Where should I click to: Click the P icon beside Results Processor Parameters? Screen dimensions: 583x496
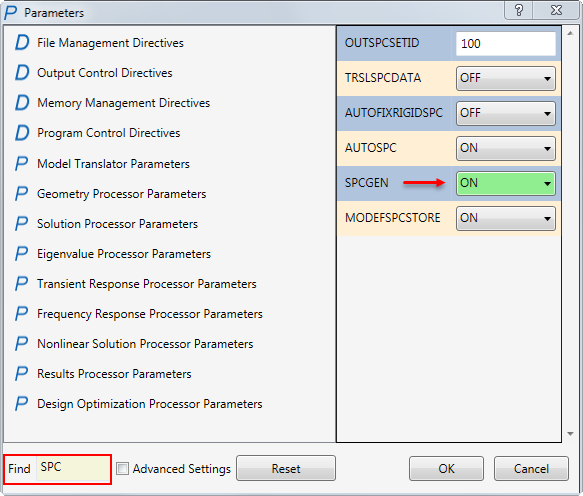pyautogui.click(x=21, y=374)
